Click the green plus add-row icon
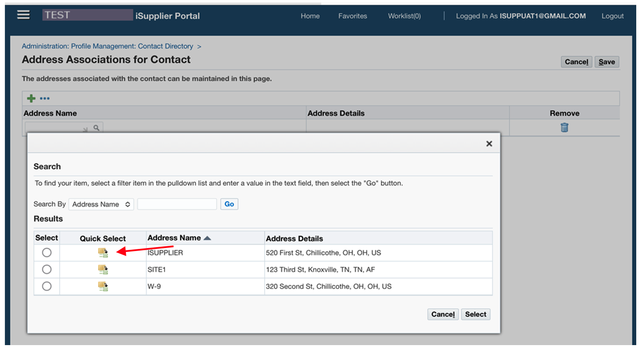644x352 pixels. [x=31, y=98]
